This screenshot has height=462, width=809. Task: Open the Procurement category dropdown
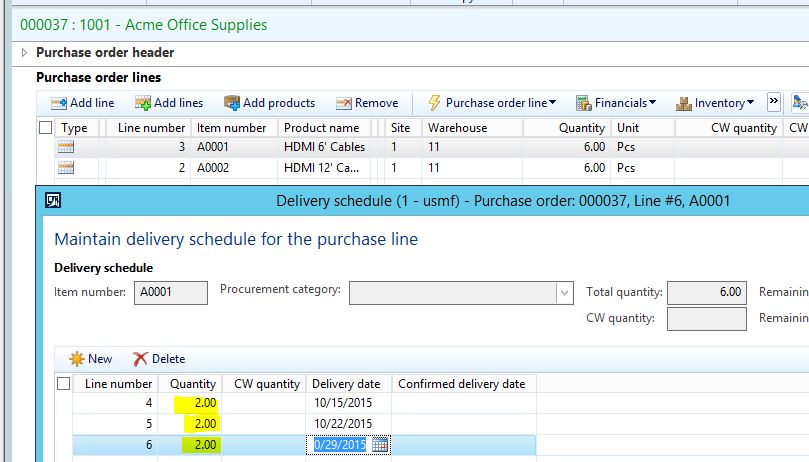pyautogui.click(x=565, y=292)
